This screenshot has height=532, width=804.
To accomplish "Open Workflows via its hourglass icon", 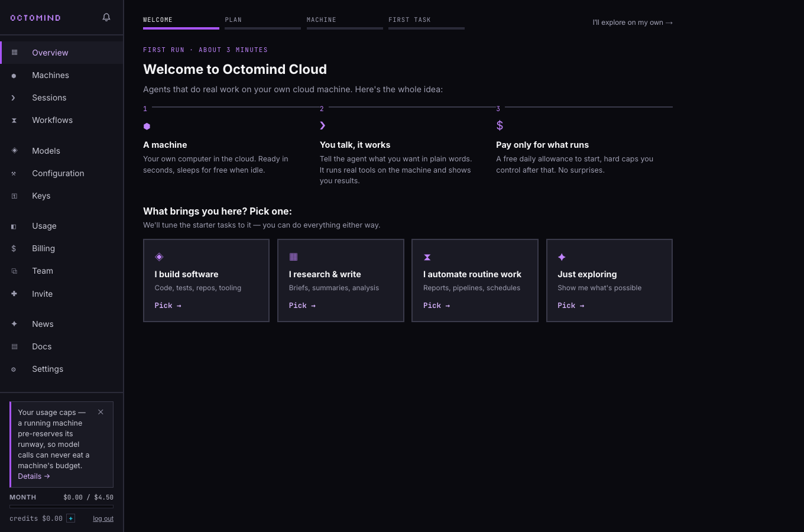I will (14, 121).
